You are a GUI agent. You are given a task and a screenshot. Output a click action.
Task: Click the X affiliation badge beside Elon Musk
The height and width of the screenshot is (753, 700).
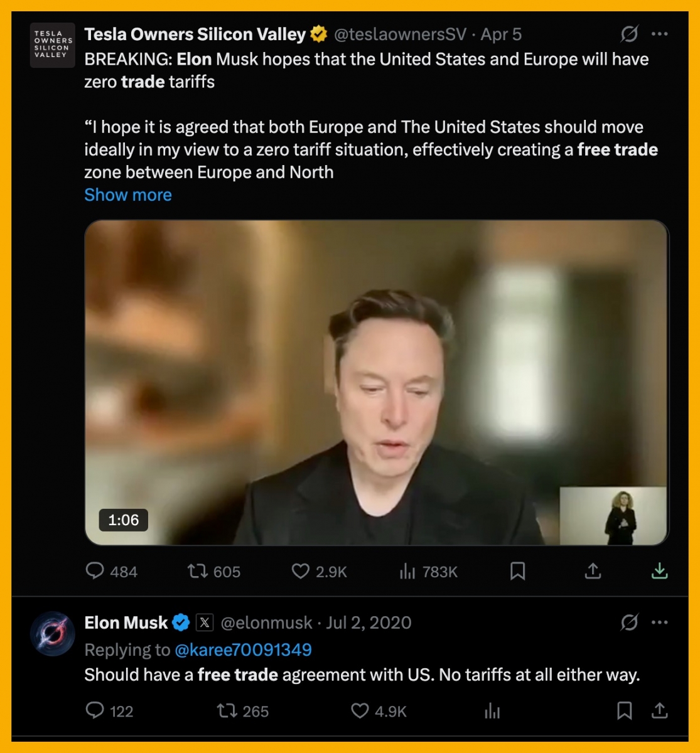click(205, 622)
